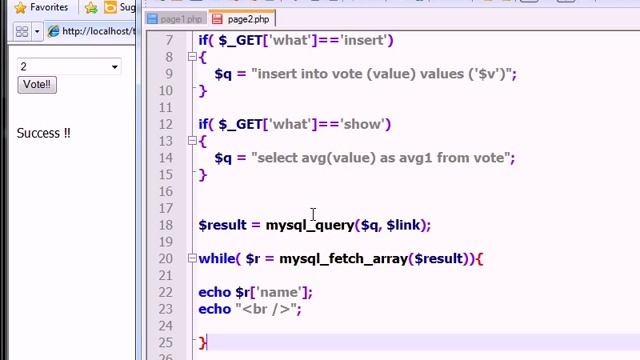The height and width of the screenshot is (360, 640).
Task: Click the if $_GET['what']=='show' code line
Action: [295, 124]
